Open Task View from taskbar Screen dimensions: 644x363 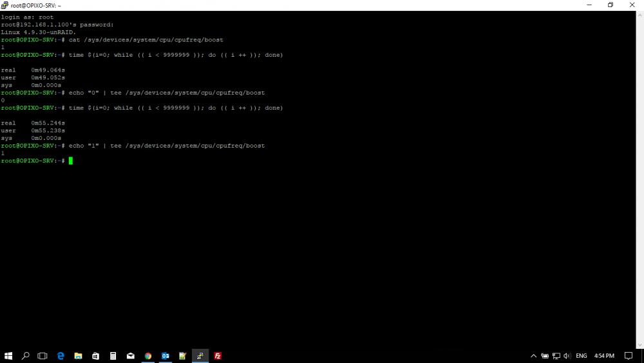(43, 356)
